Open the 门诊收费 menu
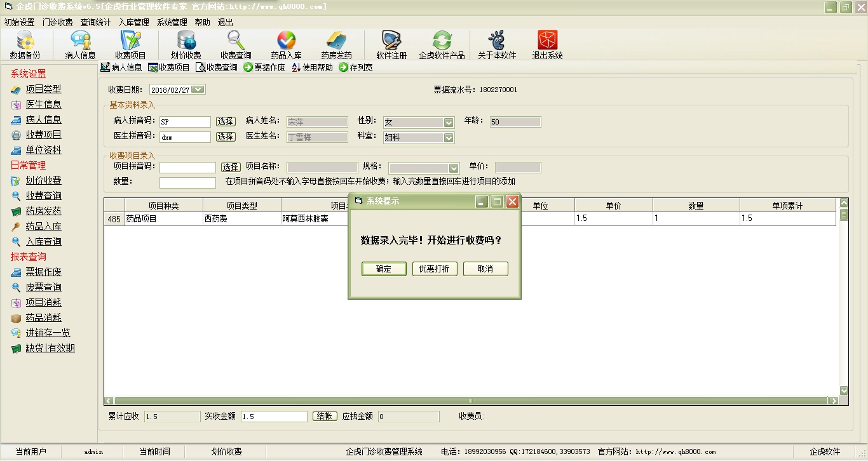The image size is (868, 461). pyautogui.click(x=58, y=22)
